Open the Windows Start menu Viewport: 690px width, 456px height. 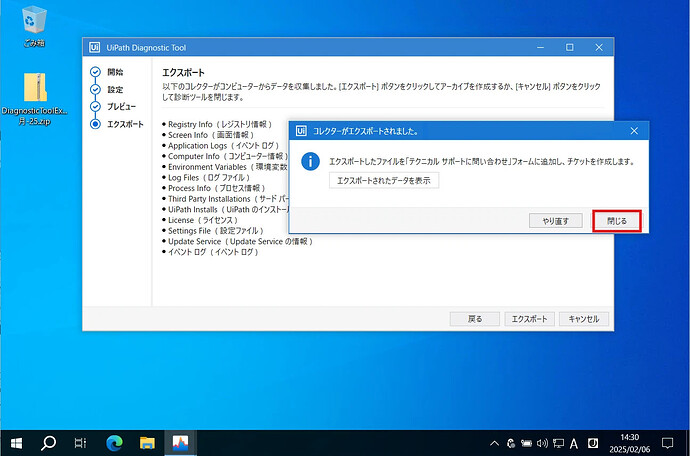[16, 443]
